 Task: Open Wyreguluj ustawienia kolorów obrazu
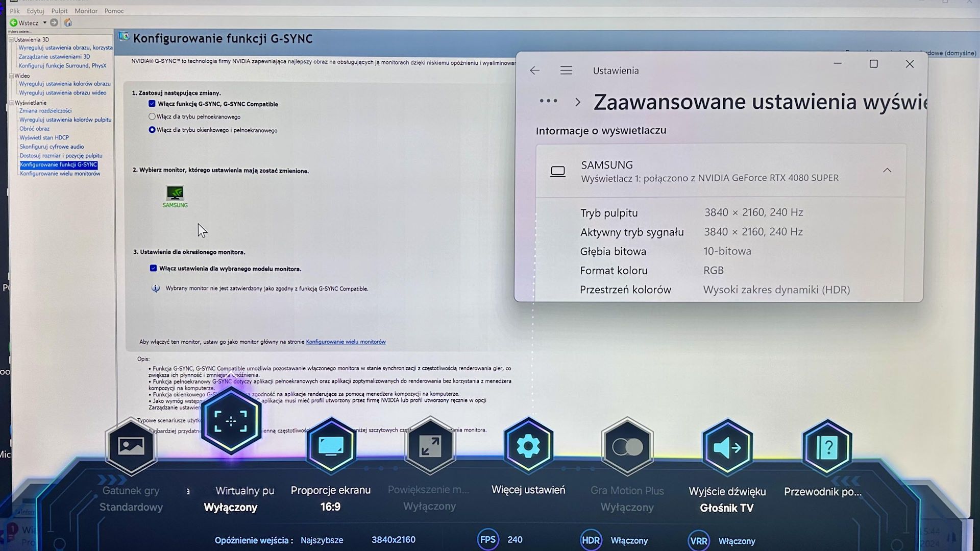tap(64, 84)
